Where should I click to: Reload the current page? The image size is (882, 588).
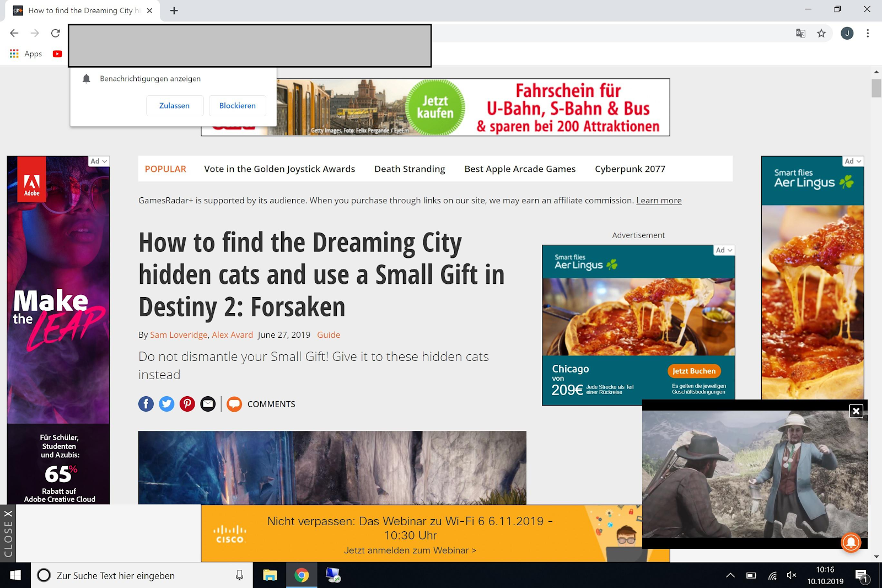[56, 33]
